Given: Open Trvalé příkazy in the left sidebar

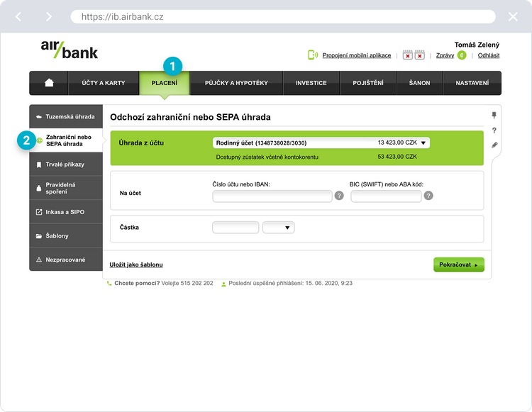Looking at the screenshot, I should (65, 165).
